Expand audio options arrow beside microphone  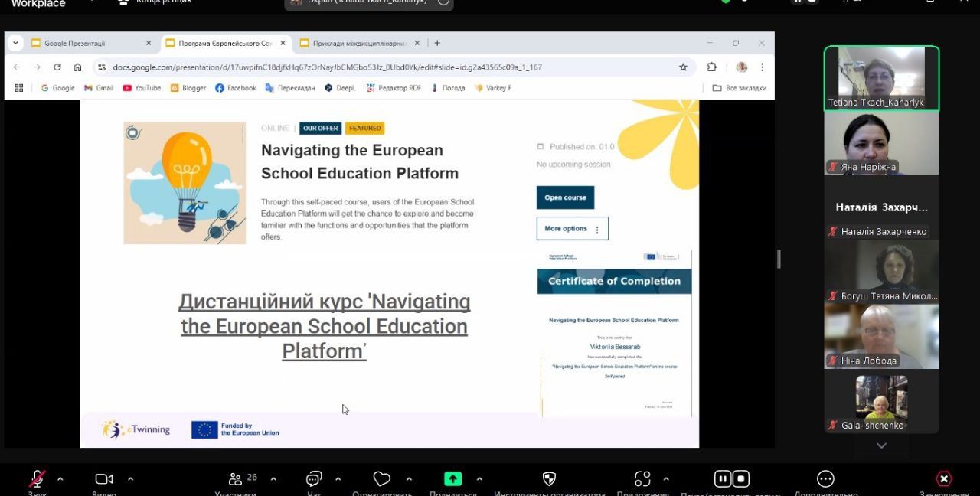point(60,479)
